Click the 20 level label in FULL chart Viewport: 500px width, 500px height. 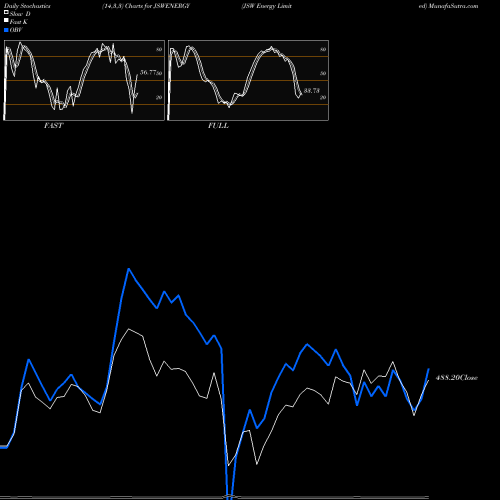pos(323,98)
